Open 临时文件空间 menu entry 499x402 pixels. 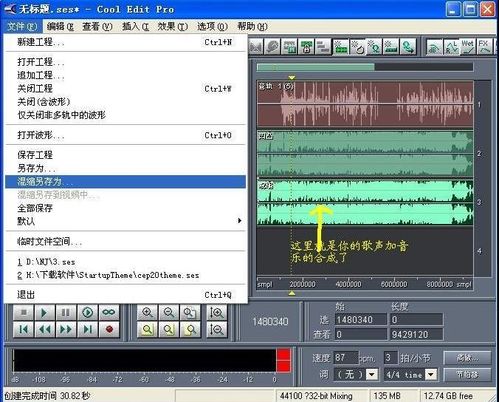point(125,241)
